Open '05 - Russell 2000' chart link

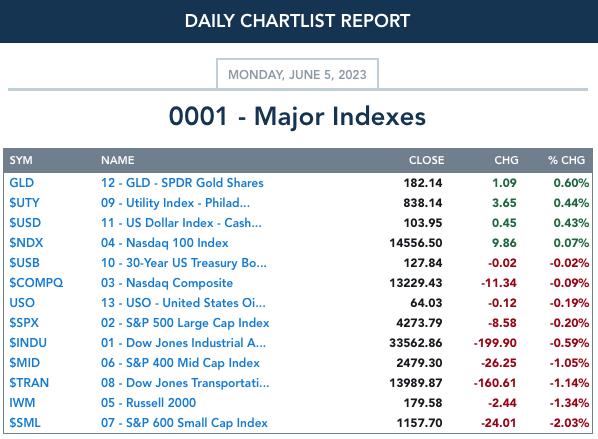pos(148,402)
